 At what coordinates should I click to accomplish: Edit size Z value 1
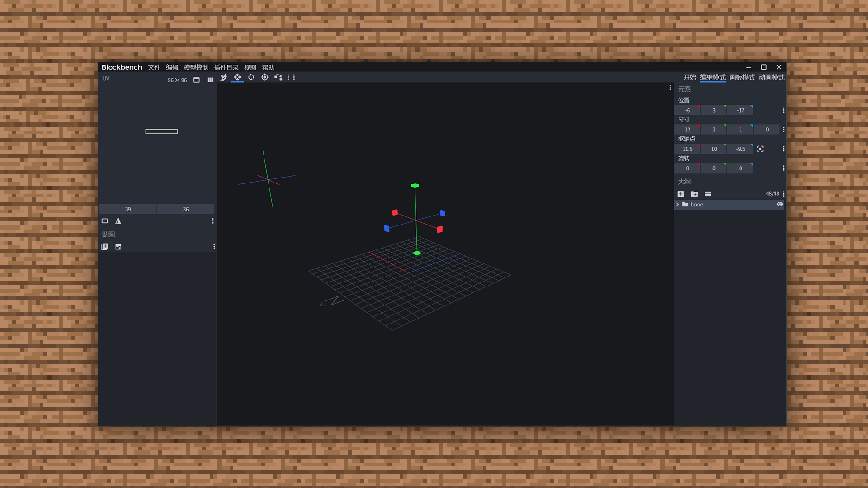[x=741, y=130]
